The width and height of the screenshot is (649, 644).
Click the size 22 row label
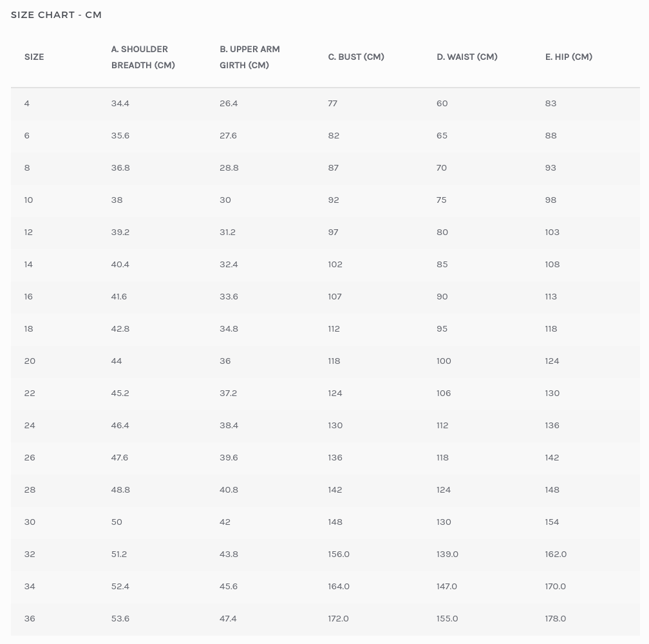(x=30, y=393)
